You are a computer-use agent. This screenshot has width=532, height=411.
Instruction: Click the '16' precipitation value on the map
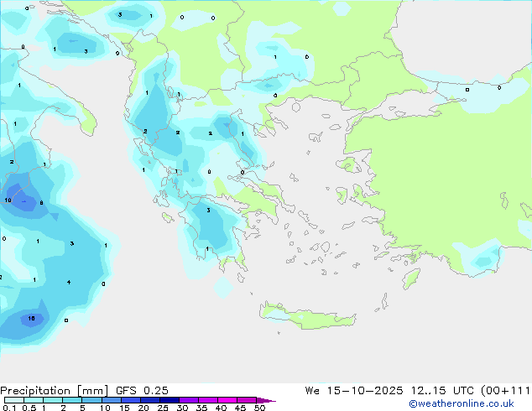pyautogui.click(x=31, y=318)
